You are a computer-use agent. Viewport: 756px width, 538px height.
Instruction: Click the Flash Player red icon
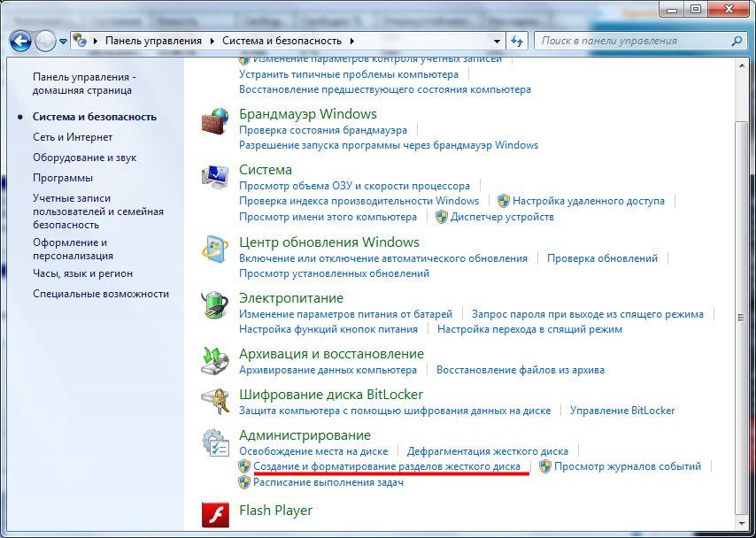[214, 515]
